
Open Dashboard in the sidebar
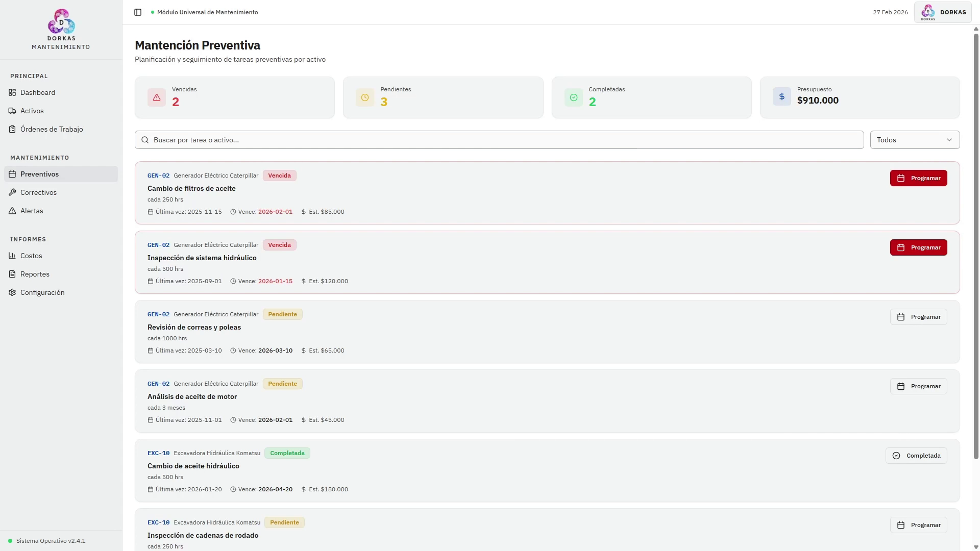tap(38, 92)
